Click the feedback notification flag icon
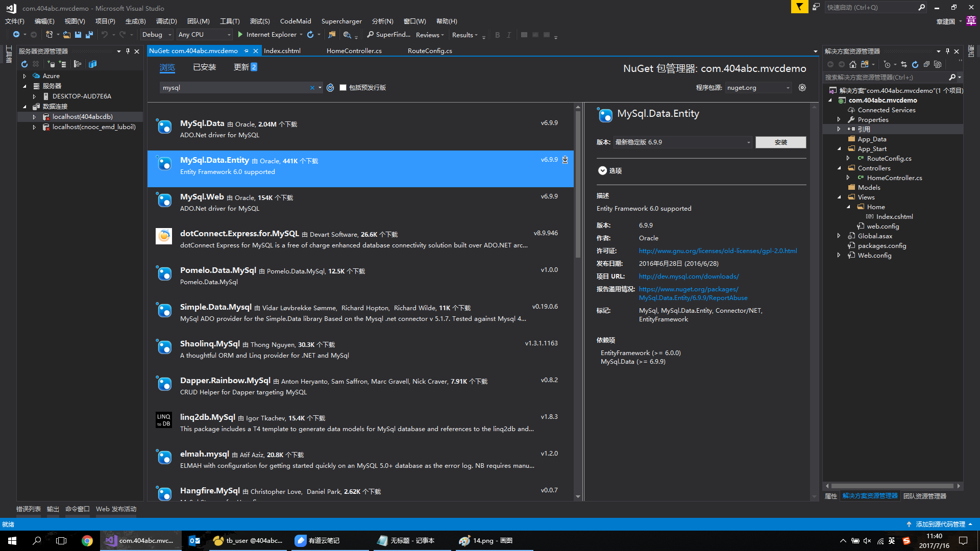The height and width of the screenshot is (551, 980). 799,7
